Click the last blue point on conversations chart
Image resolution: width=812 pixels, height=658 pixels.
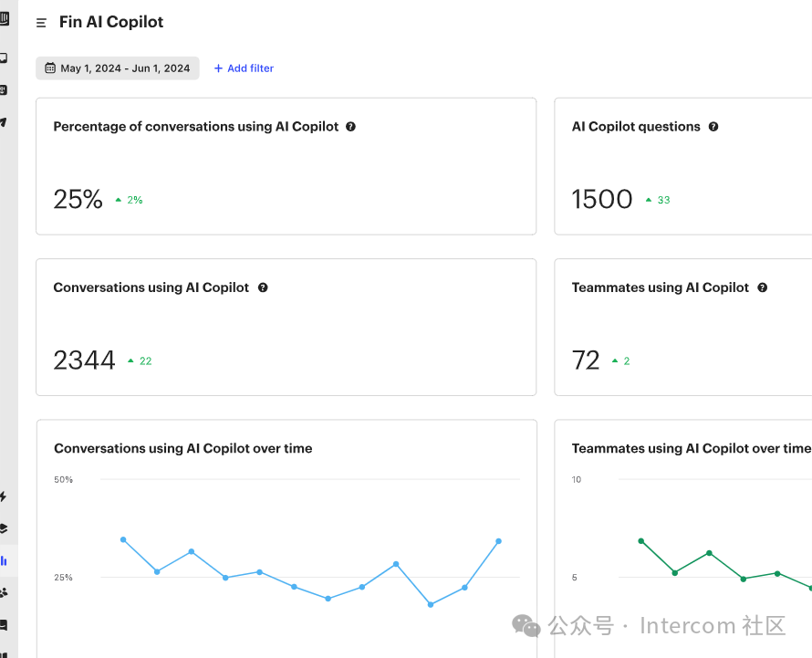point(499,541)
